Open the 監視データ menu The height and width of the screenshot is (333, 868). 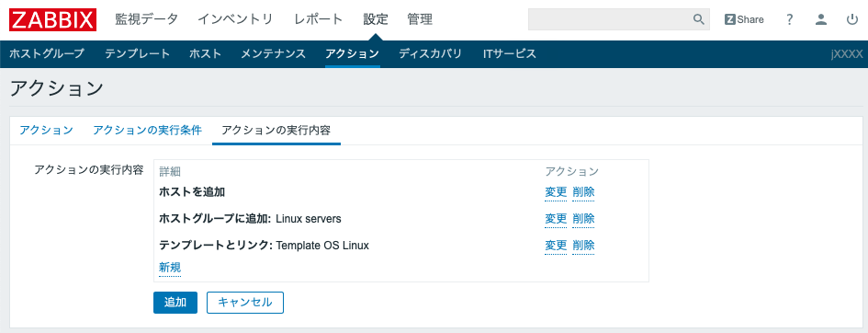(146, 19)
